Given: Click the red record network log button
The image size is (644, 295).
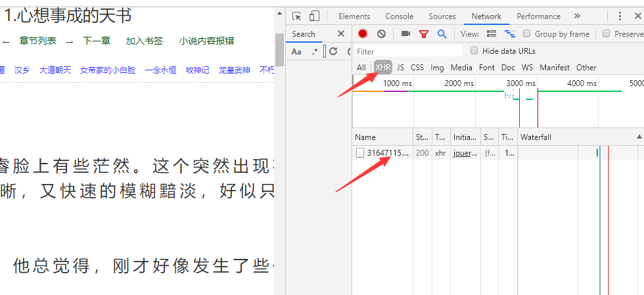Looking at the screenshot, I should (362, 34).
